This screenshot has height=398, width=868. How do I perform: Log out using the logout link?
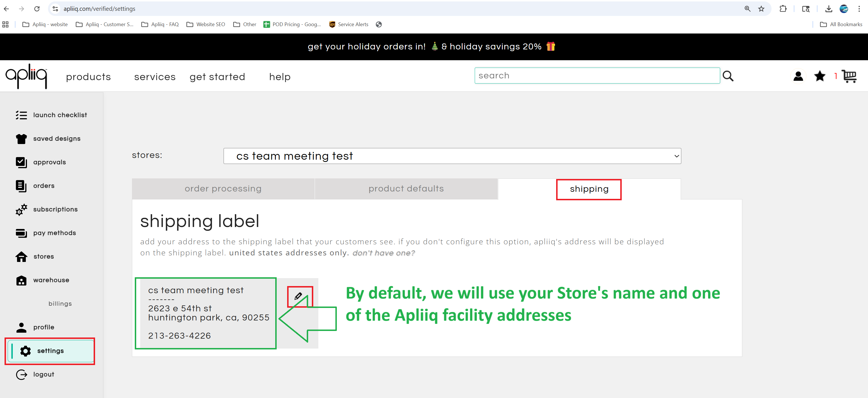pyautogui.click(x=43, y=374)
